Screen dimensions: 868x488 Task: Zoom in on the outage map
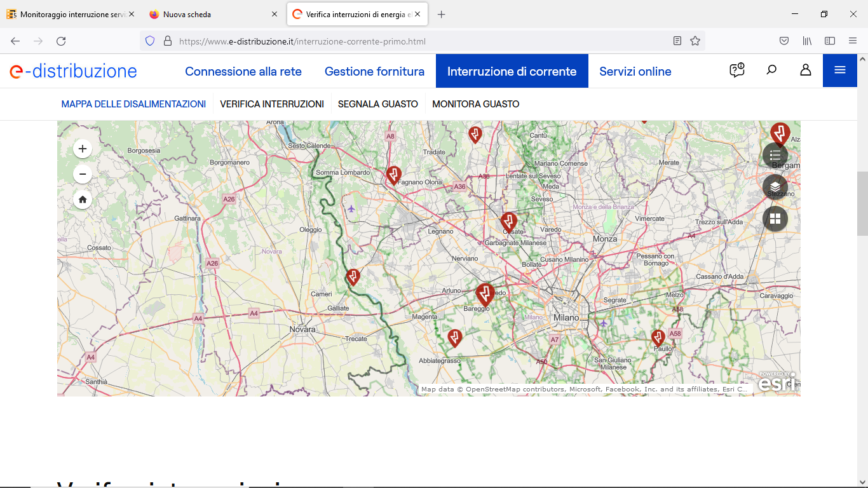coord(83,149)
